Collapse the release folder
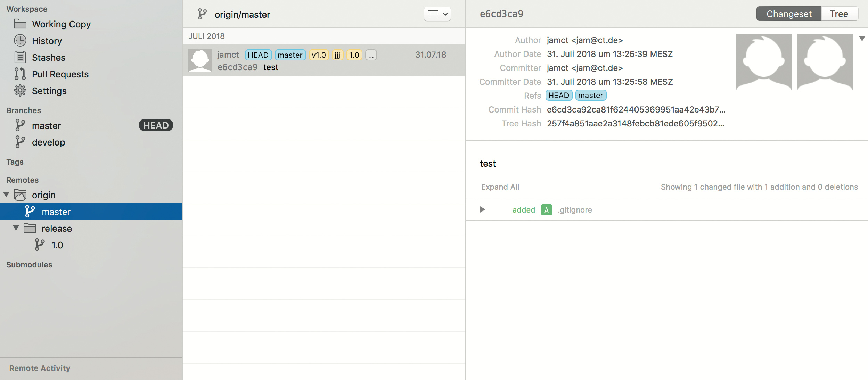The image size is (868, 380). [16, 228]
